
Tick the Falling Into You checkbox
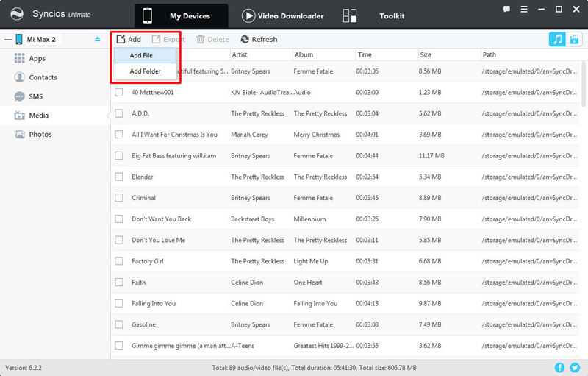coord(119,303)
